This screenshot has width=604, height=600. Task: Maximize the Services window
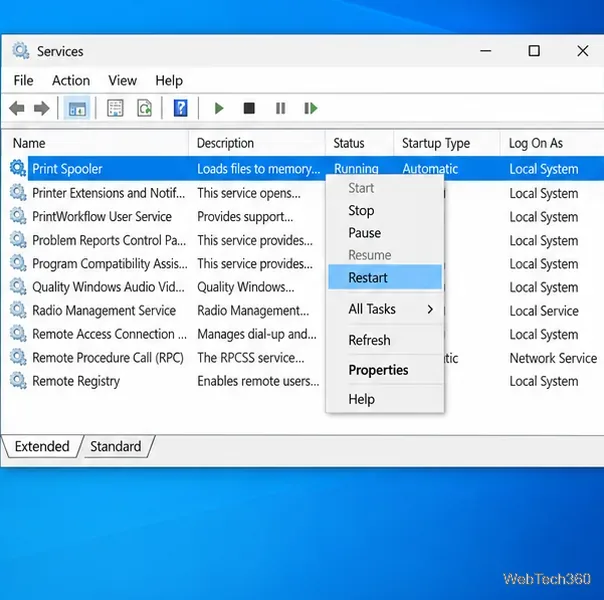[x=534, y=51]
